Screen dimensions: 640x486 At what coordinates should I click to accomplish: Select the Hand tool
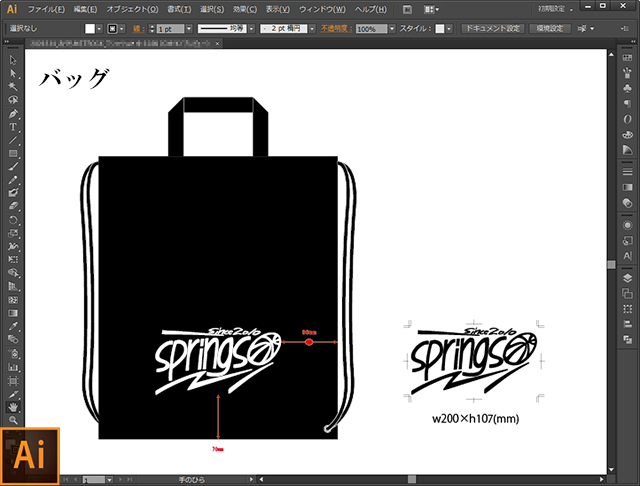13,407
